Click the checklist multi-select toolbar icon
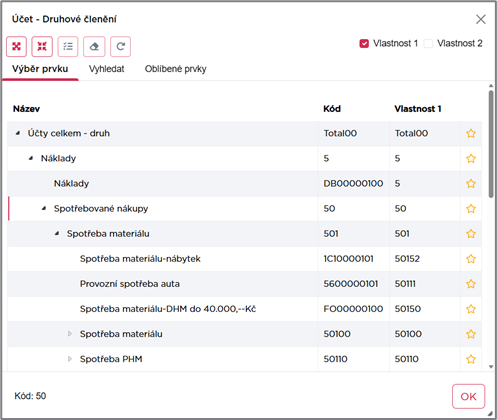The image size is (497, 420). tap(68, 46)
